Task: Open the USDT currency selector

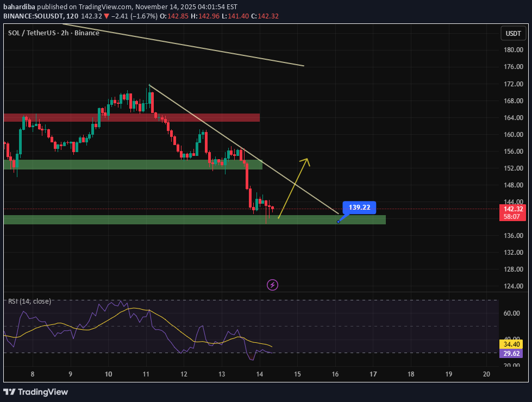Action: pyautogui.click(x=514, y=34)
